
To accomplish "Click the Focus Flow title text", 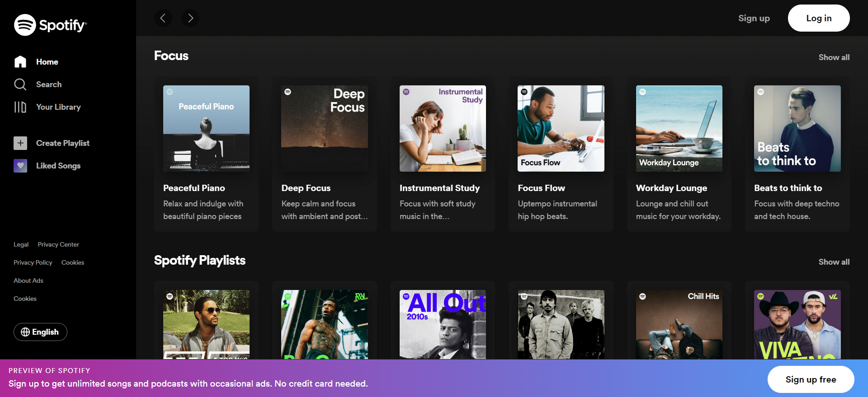I will (x=541, y=188).
